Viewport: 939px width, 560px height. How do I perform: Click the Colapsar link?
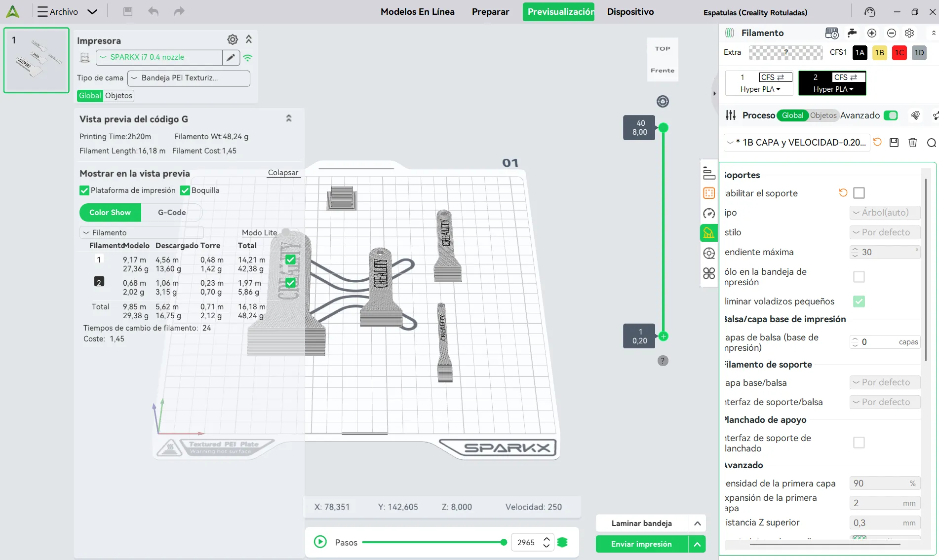pos(283,173)
